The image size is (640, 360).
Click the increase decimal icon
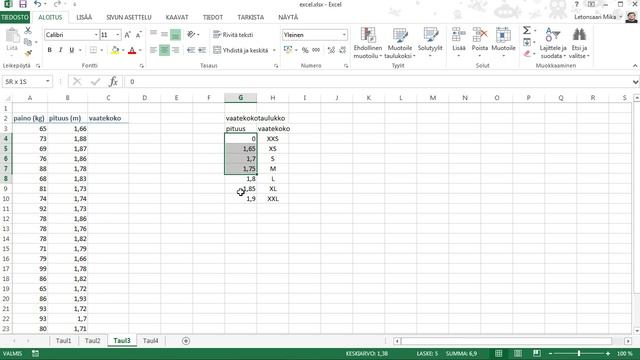331,50
